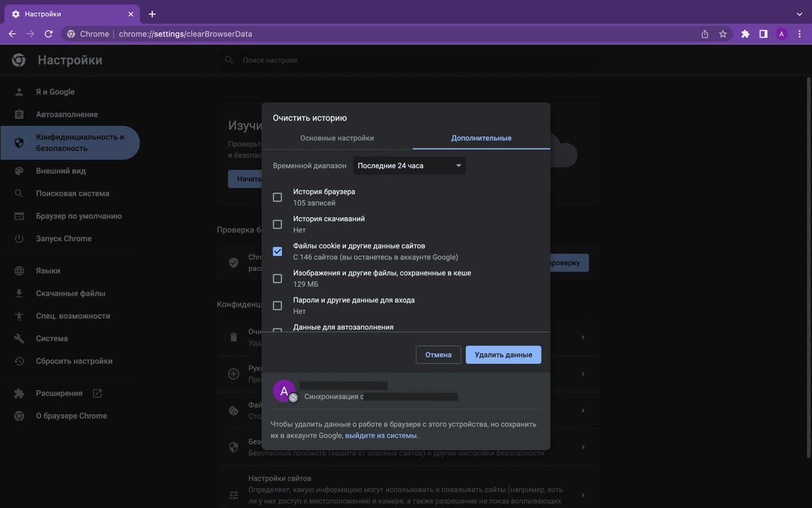Uncheck the Файлы cookie checkbox
Image resolution: width=812 pixels, height=508 pixels.
(x=277, y=252)
